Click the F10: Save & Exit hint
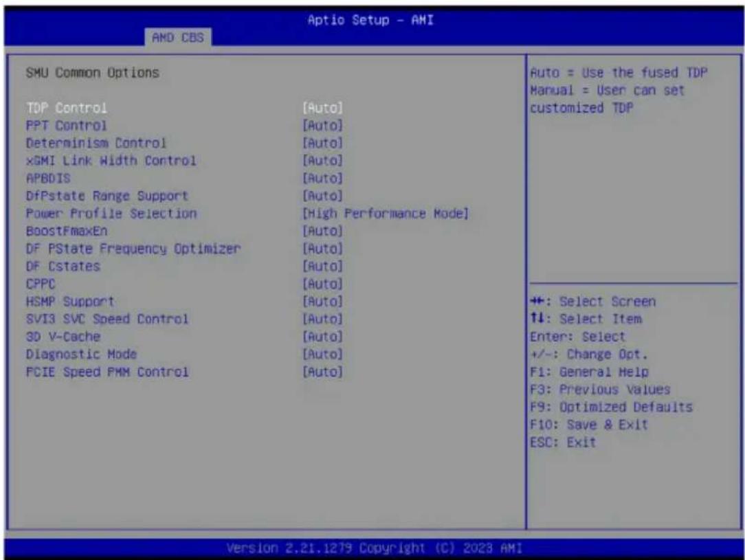The height and width of the screenshot is (560, 745). tap(589, 424)
